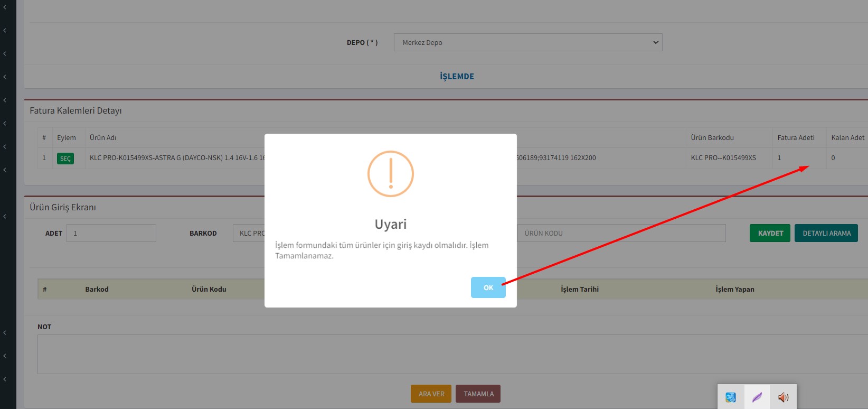Click the orange exclamation warning icon
Screen dimensions: 868x409
tap(391, 174)
